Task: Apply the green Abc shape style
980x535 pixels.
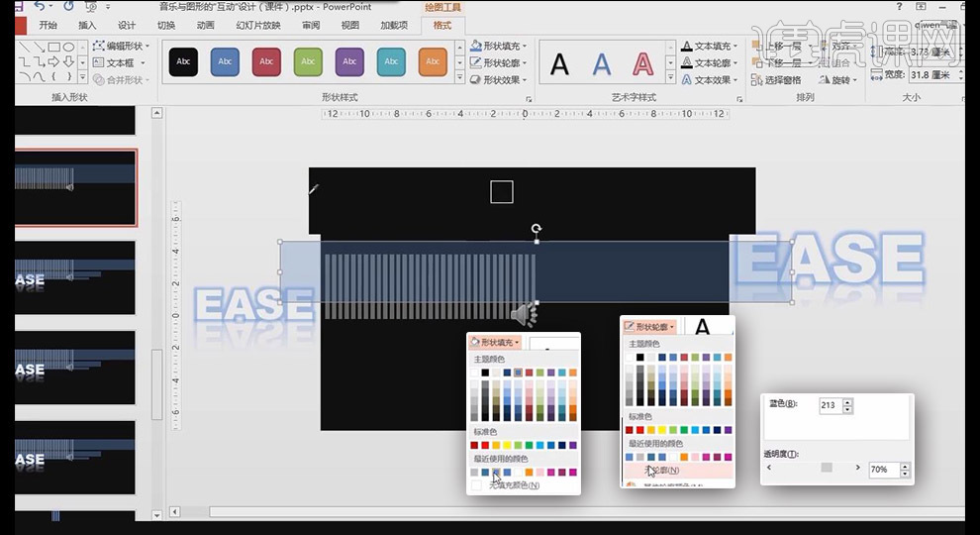Action: point(308,62)
